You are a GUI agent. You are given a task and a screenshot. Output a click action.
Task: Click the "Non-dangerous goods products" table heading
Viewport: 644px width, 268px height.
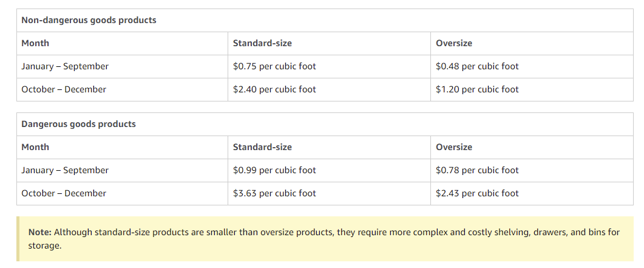click(x=89, y=20)
